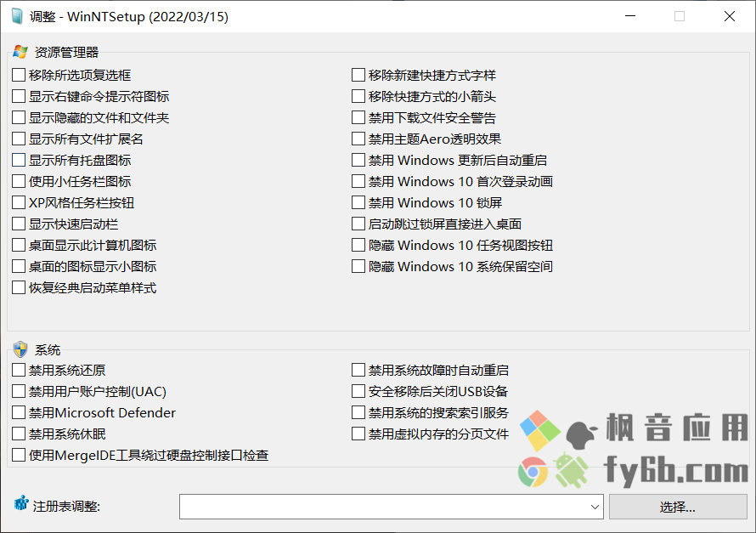
Task: Tick 禁用主题Aero透明效果
Action: (358, 139)
